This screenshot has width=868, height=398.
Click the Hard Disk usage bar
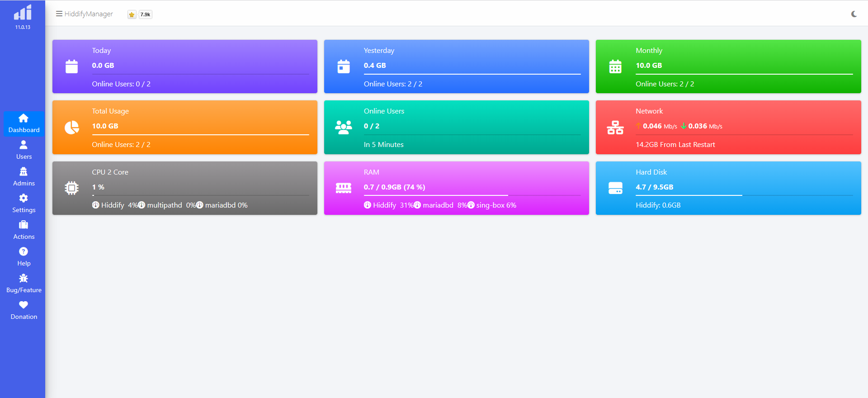[x=744, y=195]
